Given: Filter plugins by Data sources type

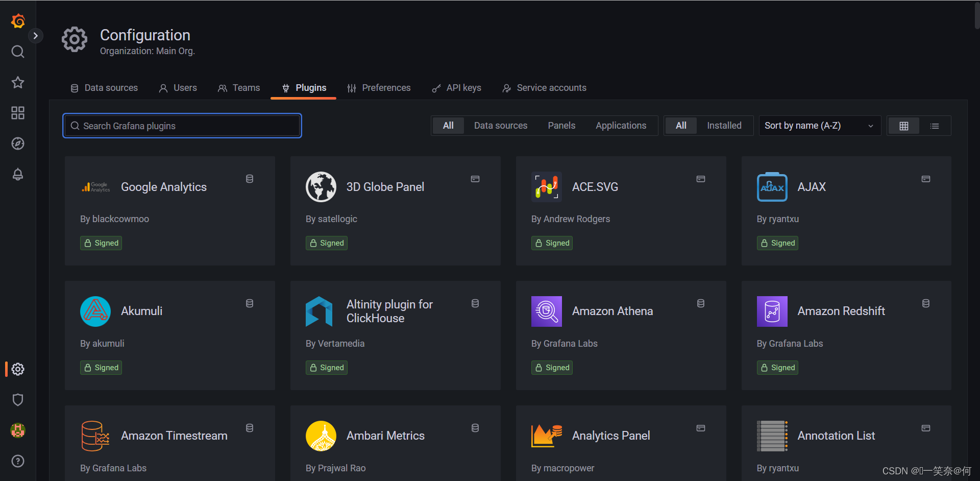Looking at the screenshot, I should (500, 126).
